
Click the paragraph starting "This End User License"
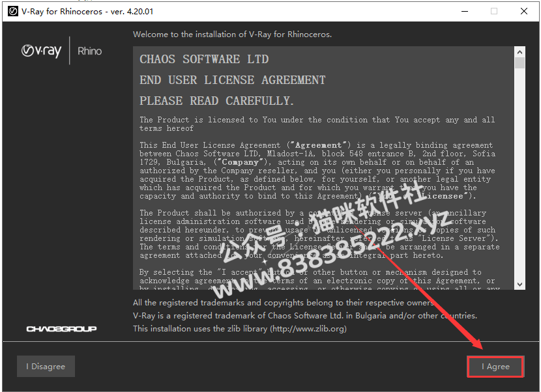pos(318,171)
